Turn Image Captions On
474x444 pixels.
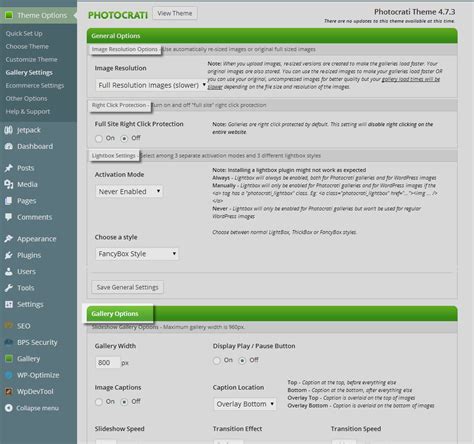coord(99,402)
